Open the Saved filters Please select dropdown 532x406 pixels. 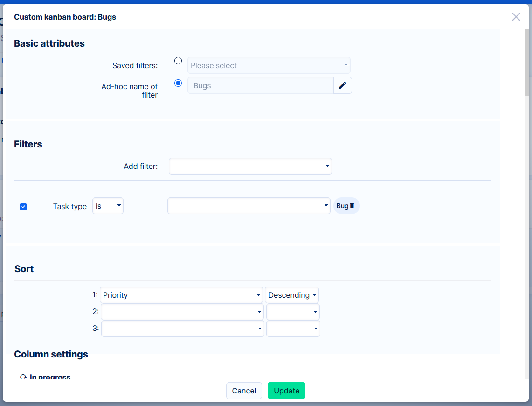tap(269, 65)
